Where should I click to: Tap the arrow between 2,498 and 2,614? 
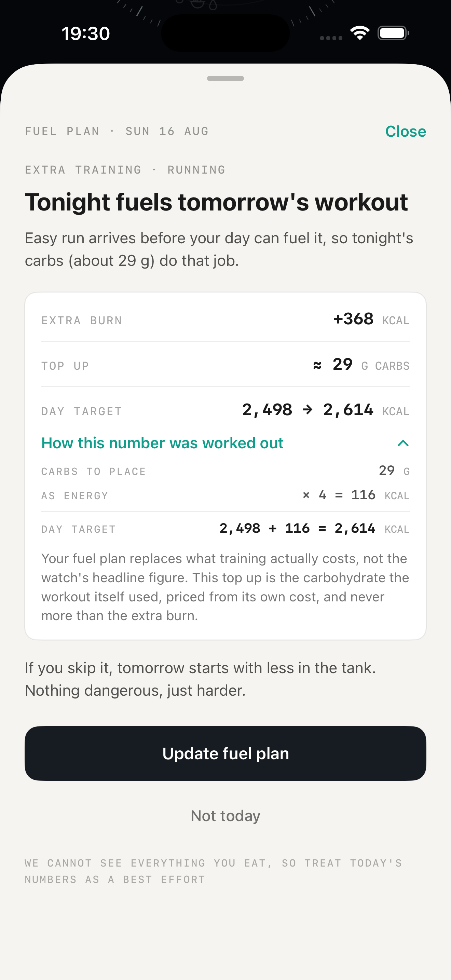point(307,410)
